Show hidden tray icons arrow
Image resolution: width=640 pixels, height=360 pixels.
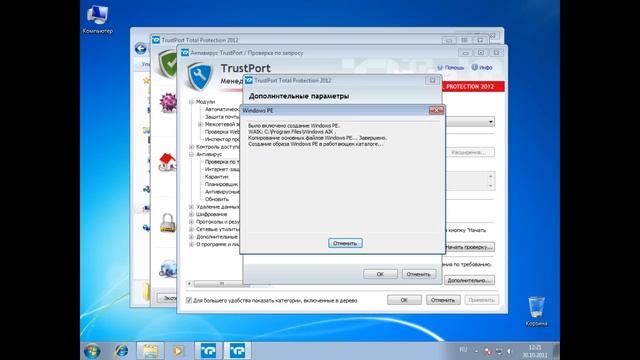pyautogui.click(x=476, y=351)
